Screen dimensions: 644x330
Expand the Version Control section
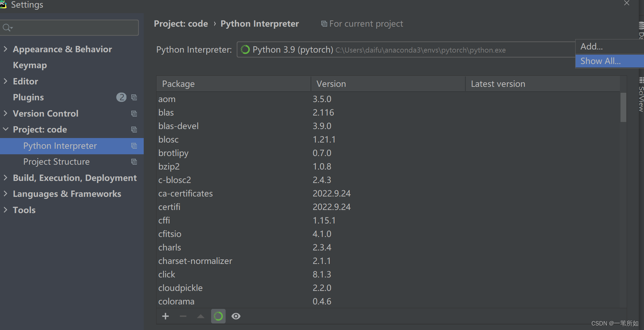(x=5, y=113)
